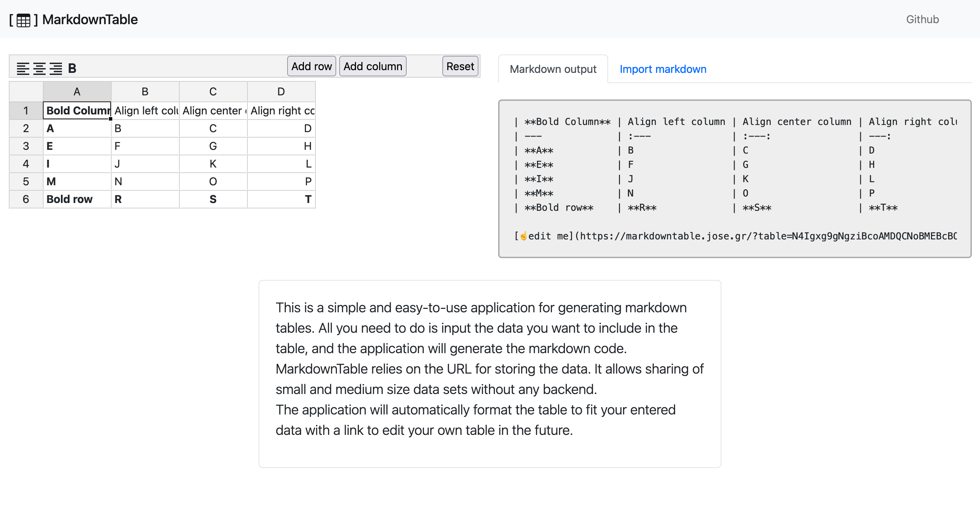Select column D header

[281, 92]
